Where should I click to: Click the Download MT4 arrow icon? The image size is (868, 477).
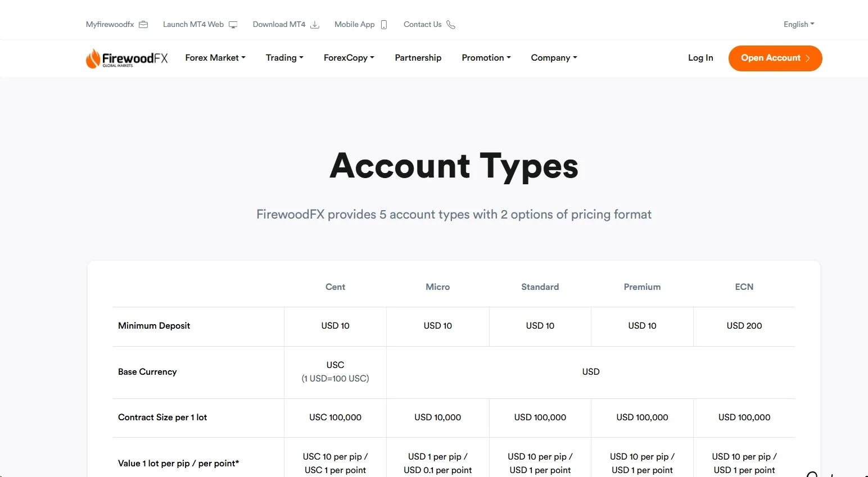(x=315, y=25)
